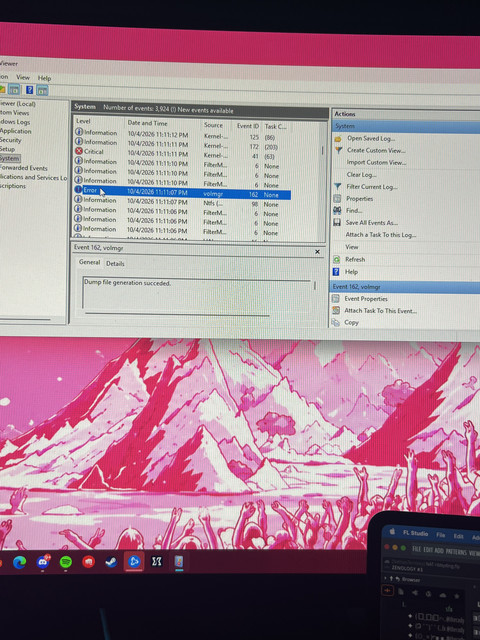The width and height of the screenshot is (480, 640).
Task: Click Open Saved Log action text
Action: (371, 139)
